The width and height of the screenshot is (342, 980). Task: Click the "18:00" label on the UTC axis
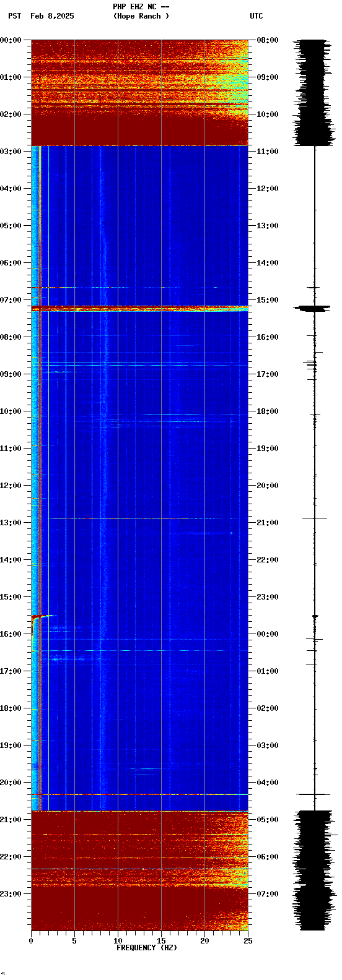(268, 411)
